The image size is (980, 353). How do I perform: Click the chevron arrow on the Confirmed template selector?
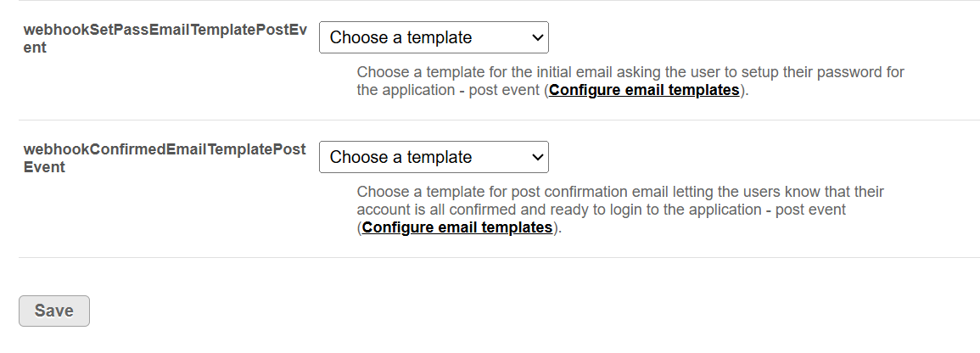536,157
